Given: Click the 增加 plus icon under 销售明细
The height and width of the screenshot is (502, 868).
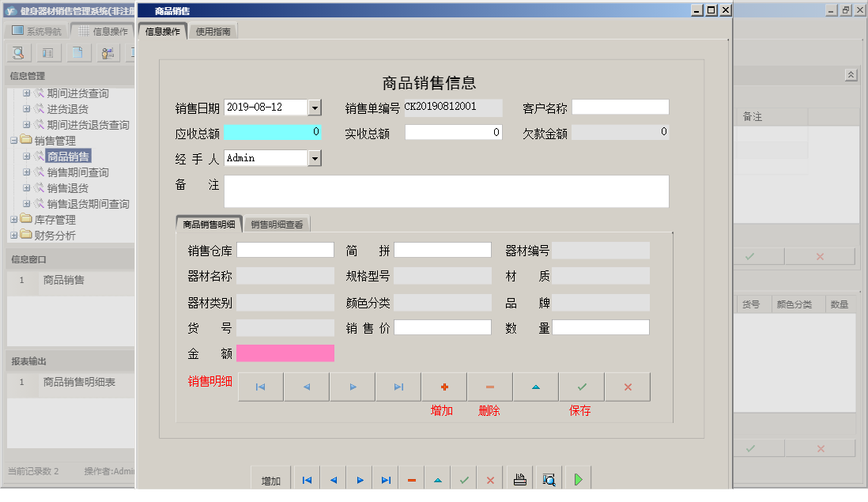Looking at the screenshot, I should (444, 387).
